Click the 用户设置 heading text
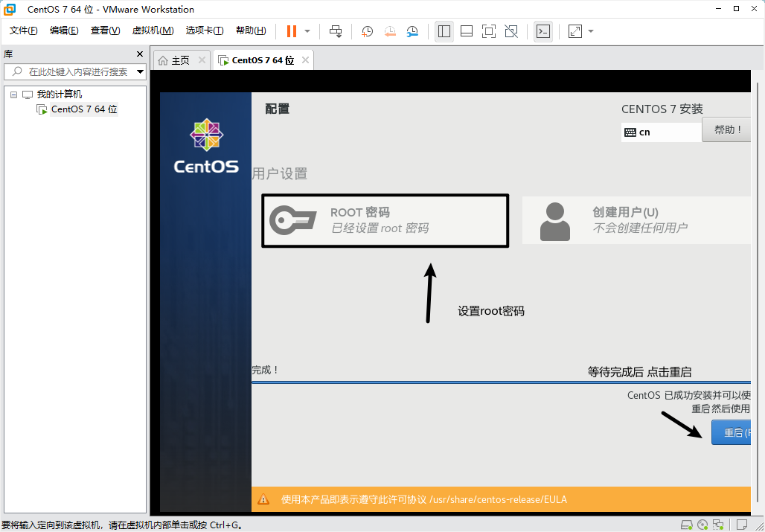The image size is (765, 532). [280, 173]
